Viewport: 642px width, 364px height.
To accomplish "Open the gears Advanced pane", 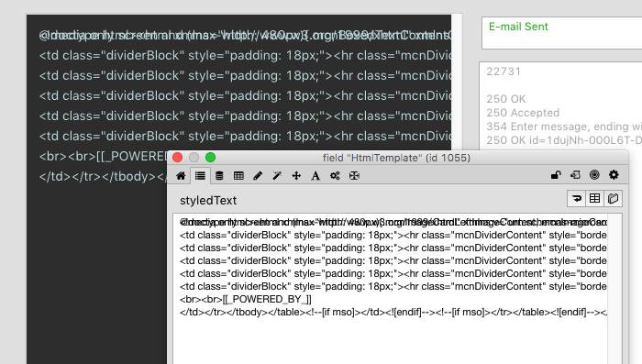I will point(335,176).
